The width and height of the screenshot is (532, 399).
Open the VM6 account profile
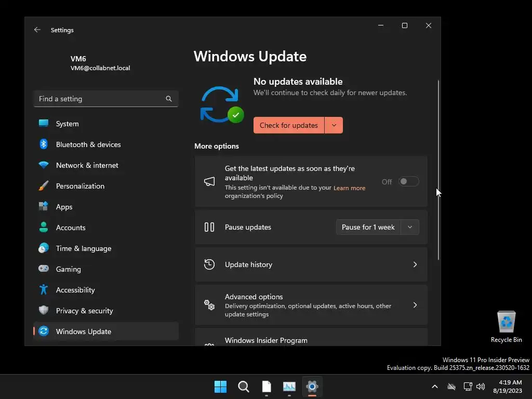click(100, 63)
